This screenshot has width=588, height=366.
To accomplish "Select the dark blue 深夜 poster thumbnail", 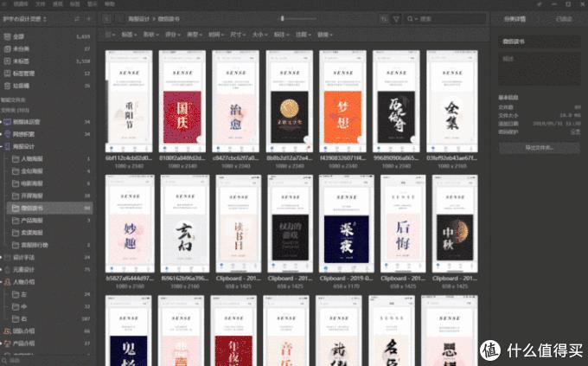I will [347, 224].
